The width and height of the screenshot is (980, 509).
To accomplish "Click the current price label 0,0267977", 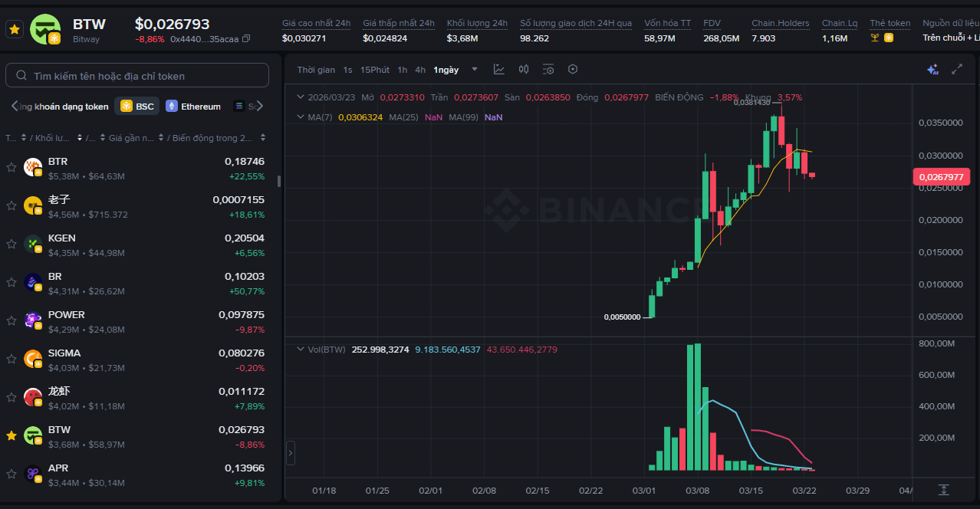I will pos(941,177).
